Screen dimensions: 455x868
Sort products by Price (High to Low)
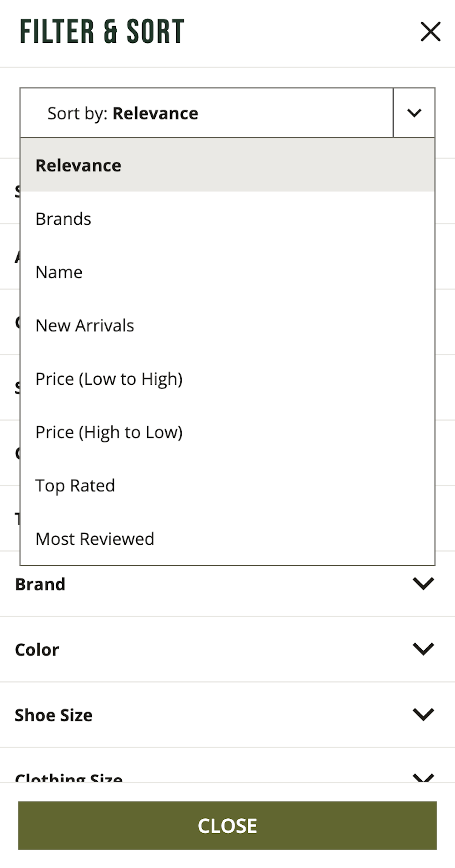click(109, 432)
